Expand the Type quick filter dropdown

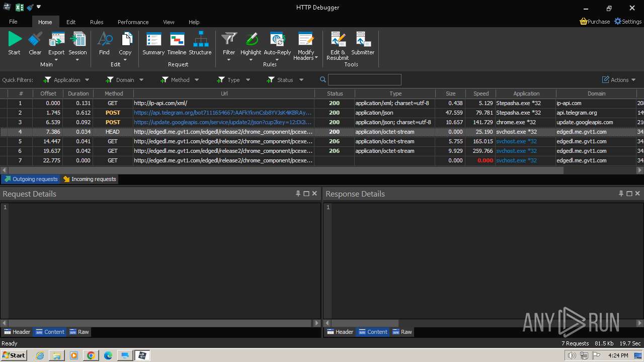(x=248, y=80)
